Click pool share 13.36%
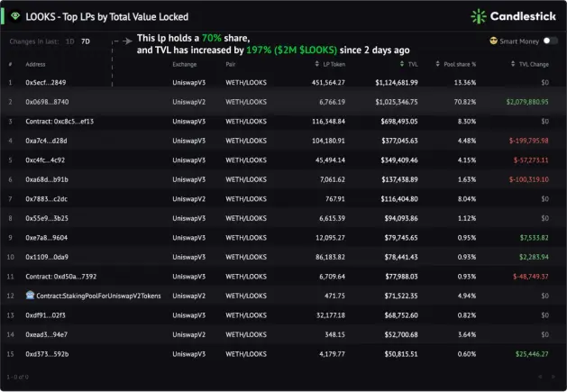Viewport: 567px width, 392px height. pos(465,82)
